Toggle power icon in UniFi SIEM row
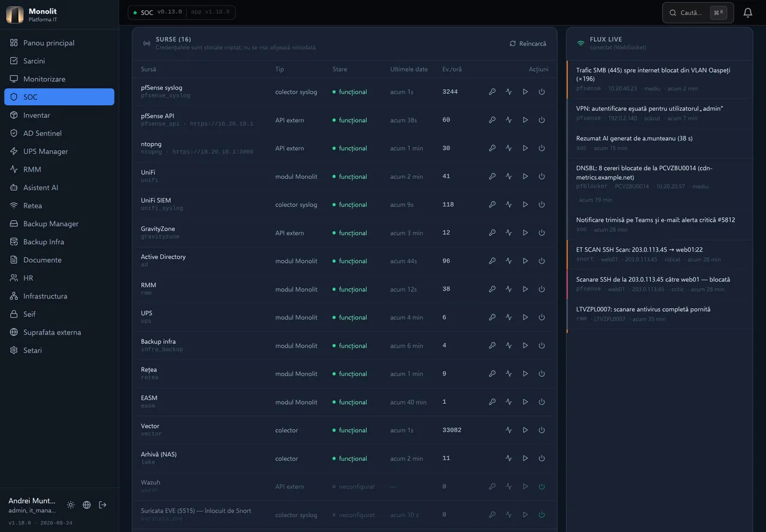This screenshot has width=766, height=532. (542, 205)
